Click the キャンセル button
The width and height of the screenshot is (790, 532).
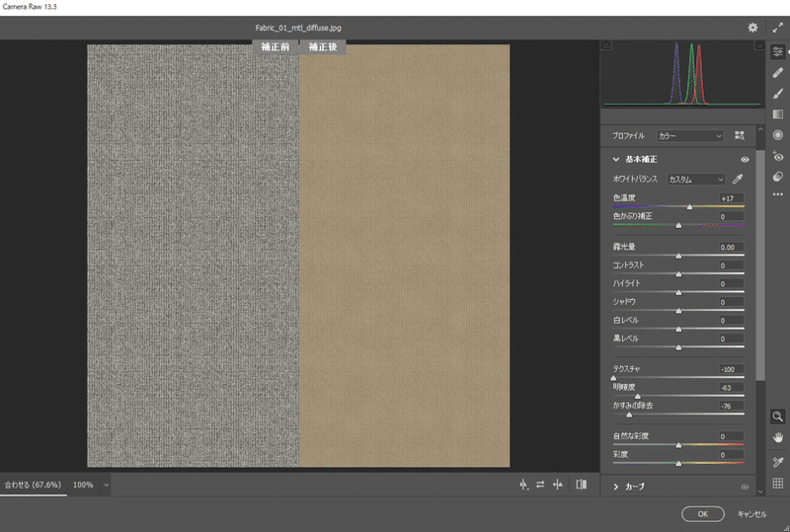point(752,514)
